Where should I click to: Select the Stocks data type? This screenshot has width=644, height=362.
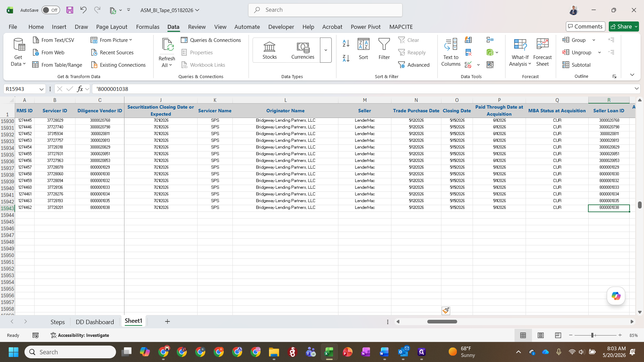pos(270,50)
